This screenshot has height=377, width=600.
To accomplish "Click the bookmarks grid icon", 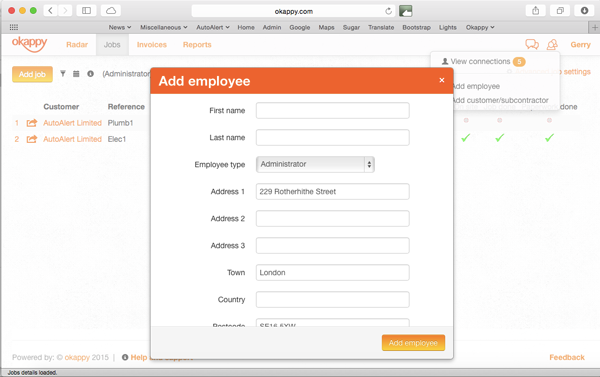I will (14, 27).
